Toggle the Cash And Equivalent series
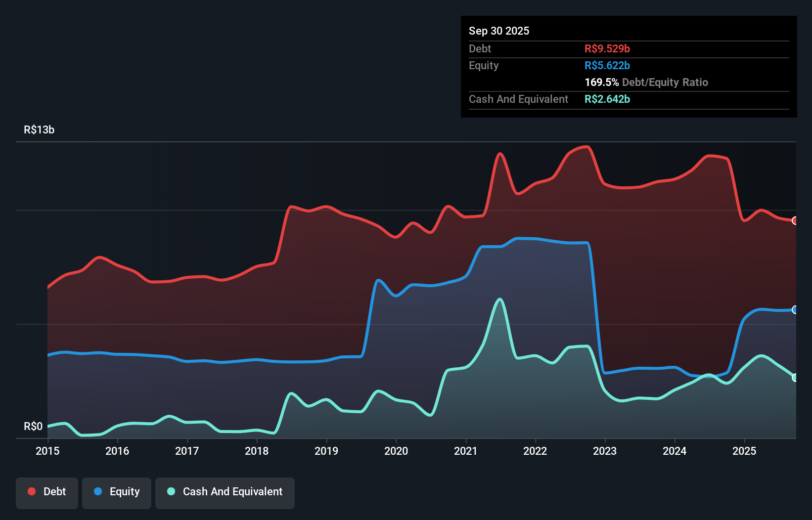812x520 pixels. 225,493
